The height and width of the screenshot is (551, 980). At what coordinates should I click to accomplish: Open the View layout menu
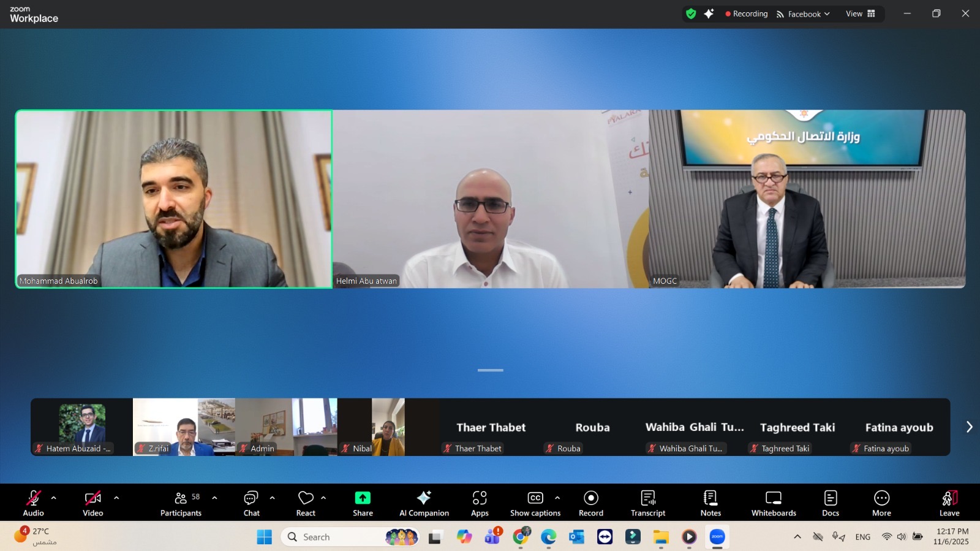861,13
